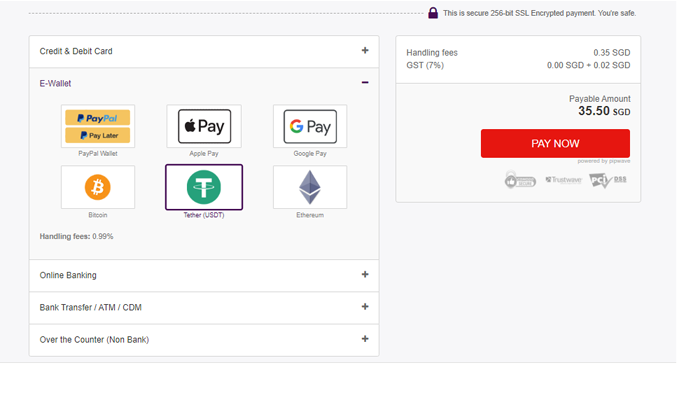Screen dimensions: 700x400
Task: Choose Apple Pay as payment method
Action: tap(204, 126)
